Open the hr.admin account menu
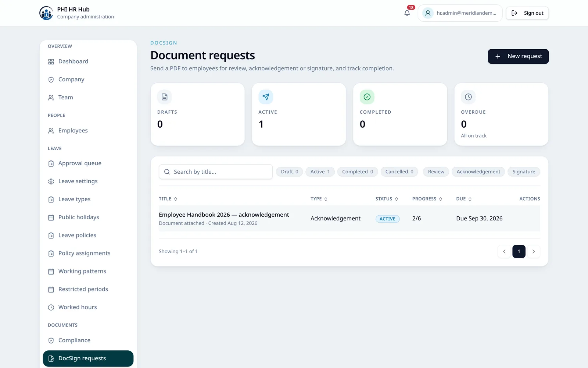Viewport: 588px width, 368px height. pyautogui.click(x=460, y=13)
